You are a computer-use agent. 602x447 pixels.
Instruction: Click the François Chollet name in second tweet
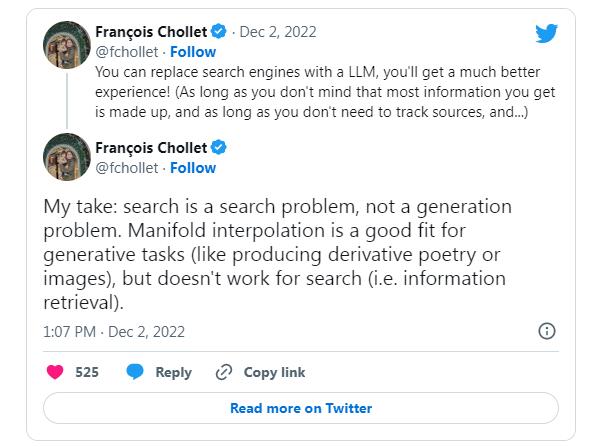(x=151, y=148)
